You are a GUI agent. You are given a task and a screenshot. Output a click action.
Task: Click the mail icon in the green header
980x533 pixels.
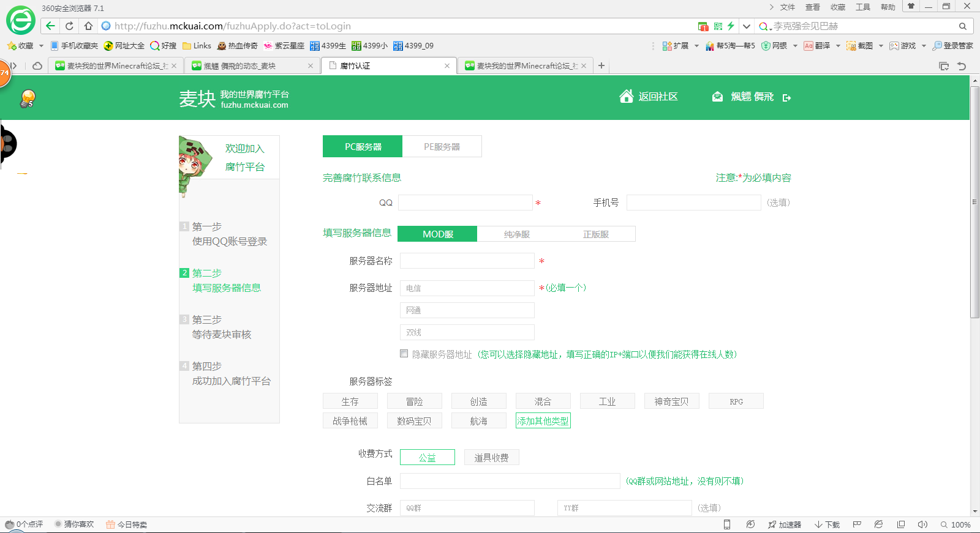tap(717, 97)
